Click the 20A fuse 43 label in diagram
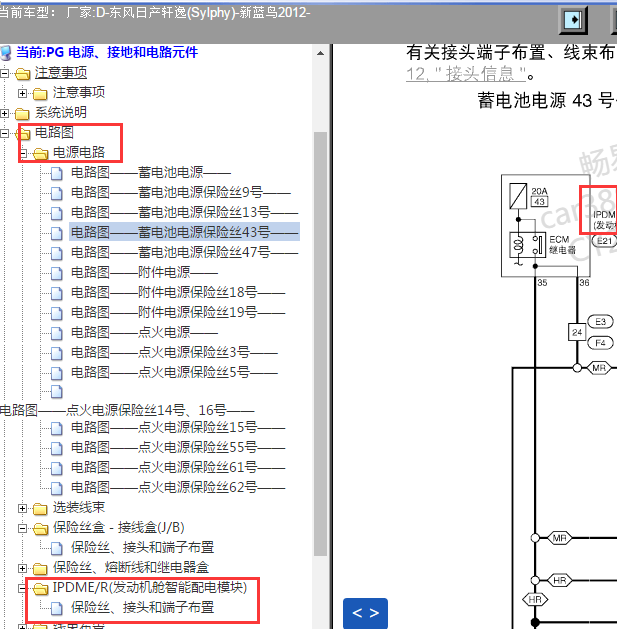This screenshot has height=629, width=617. 539,196
